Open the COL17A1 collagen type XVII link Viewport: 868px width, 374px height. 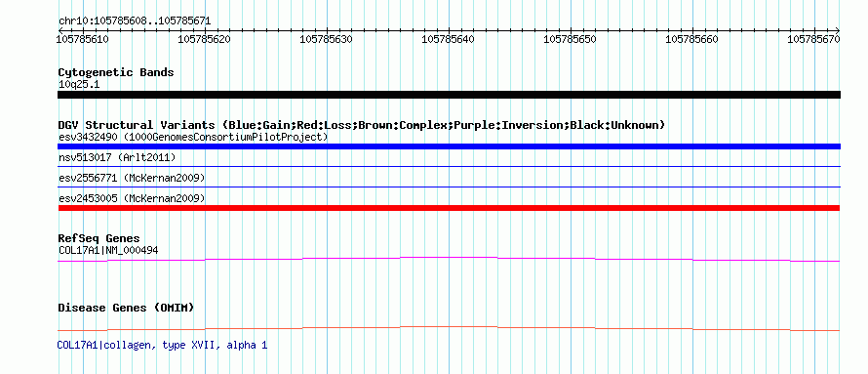[162, 345]
